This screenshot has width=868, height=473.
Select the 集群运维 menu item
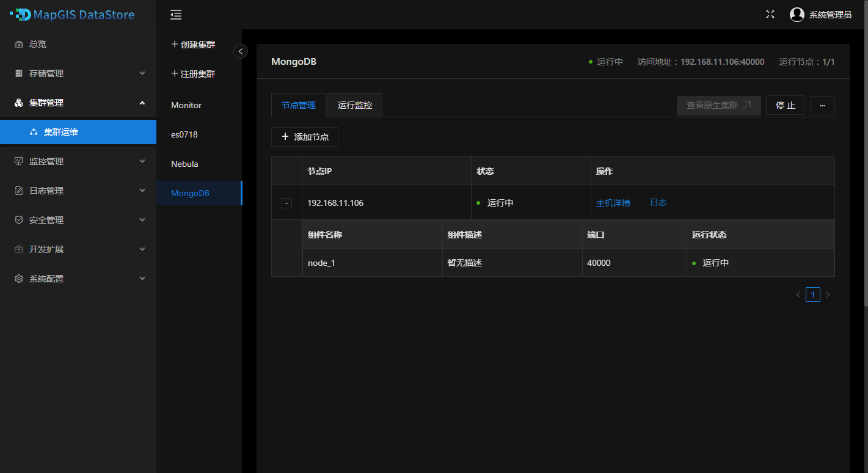78,132
